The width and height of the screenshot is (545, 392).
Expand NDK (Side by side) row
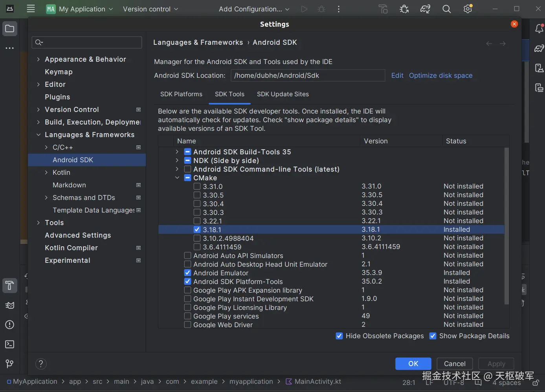pyautogui.click(x=177, y=160)
